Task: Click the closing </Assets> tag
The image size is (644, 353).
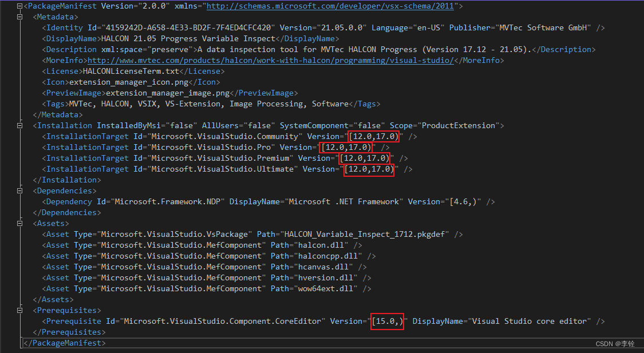Action: pos(53,300)
